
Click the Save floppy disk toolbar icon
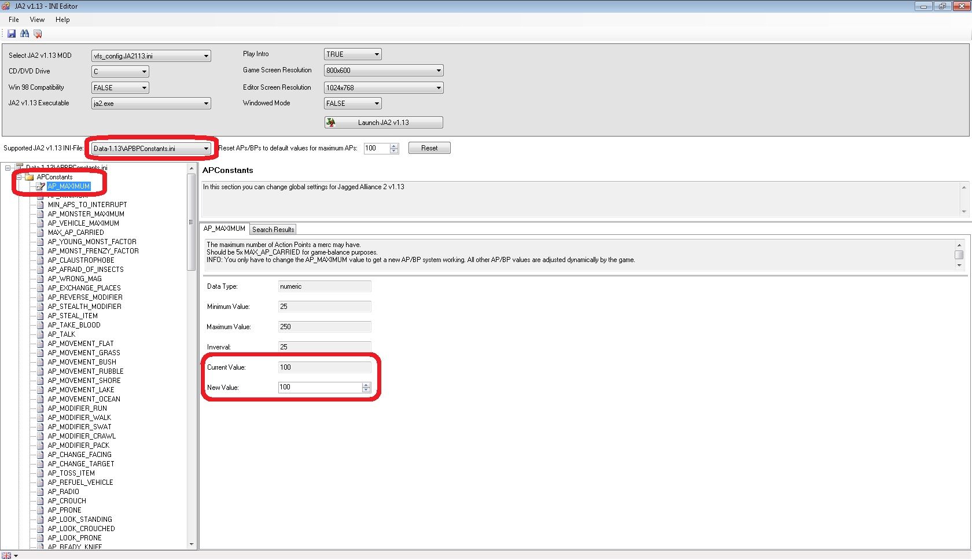point(12,34)
